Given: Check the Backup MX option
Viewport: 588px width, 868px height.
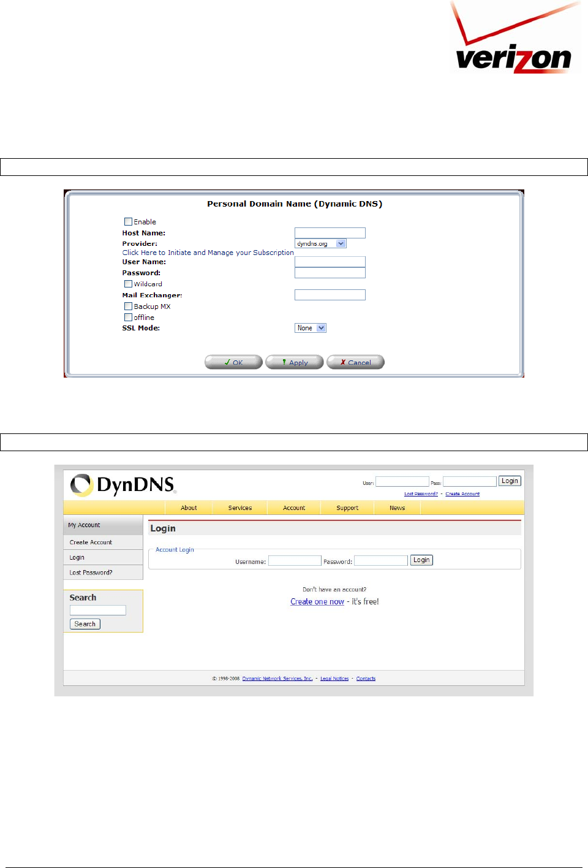Looking at the screenshot, I should click(128, 306).
